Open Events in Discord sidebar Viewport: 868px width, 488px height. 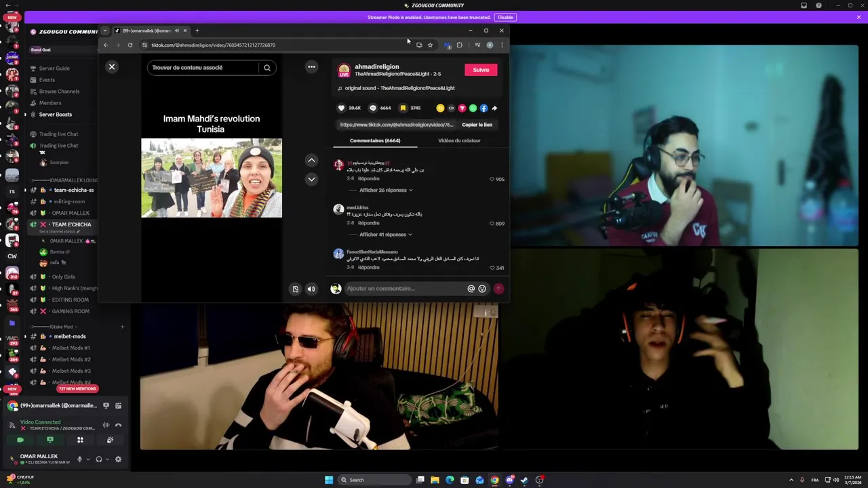pyautogui.click(x=47, y=80)
